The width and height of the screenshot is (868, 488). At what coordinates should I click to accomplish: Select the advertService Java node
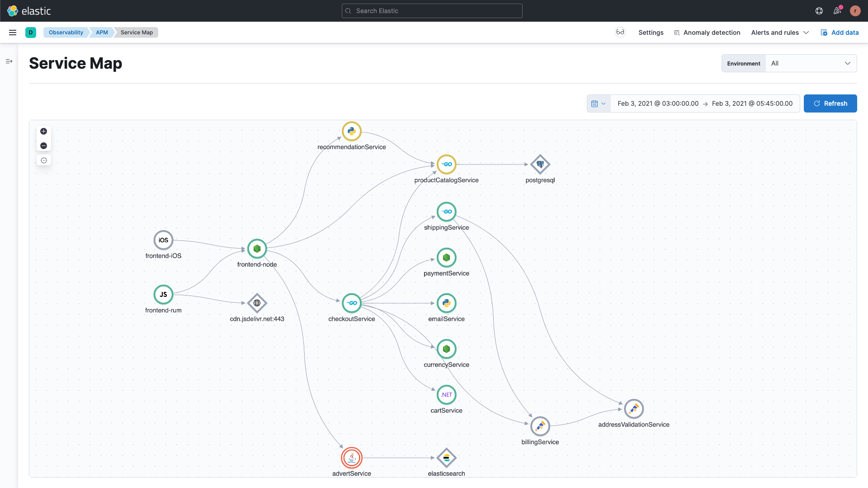tap(352, 458)
